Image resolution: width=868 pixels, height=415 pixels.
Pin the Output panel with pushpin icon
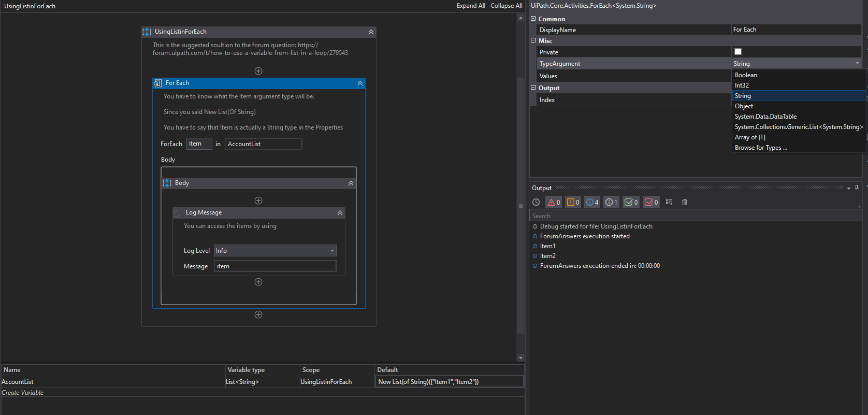click(x=857, y=188)
